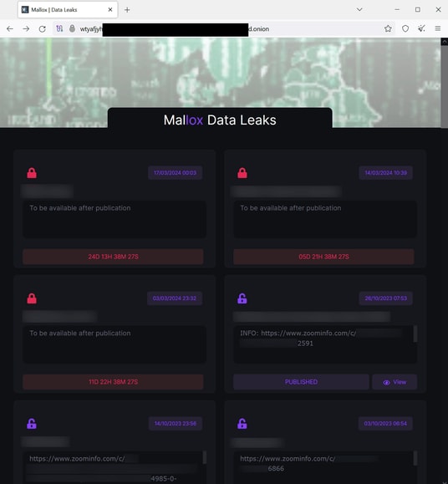Close the Mallox Data Leaks tab
This screenshot has height=484, width=448.
(x=110, y=9)
